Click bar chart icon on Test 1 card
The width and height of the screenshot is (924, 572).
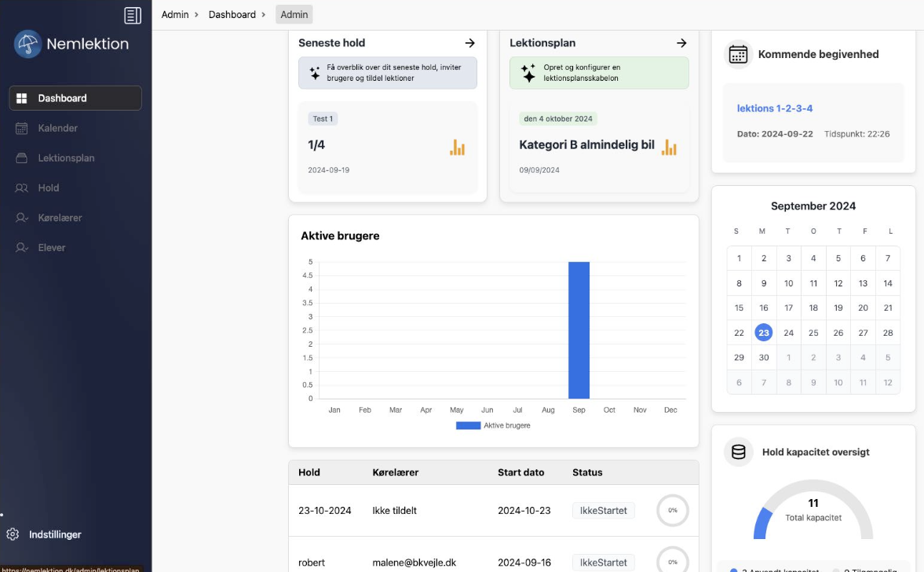coord(457,147)
